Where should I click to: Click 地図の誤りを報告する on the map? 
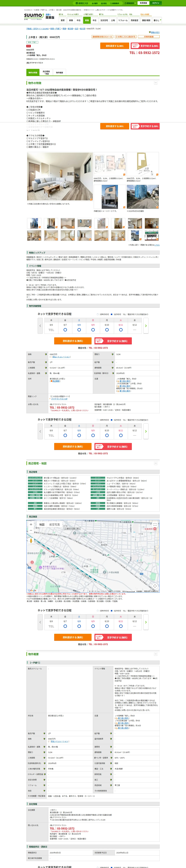click(x=151, y=591)
